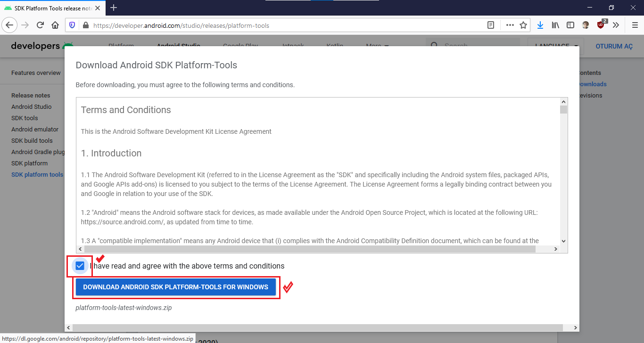Open a new browser tab
The width and height of the screenshot is (644, 343).
pos(114,8)
